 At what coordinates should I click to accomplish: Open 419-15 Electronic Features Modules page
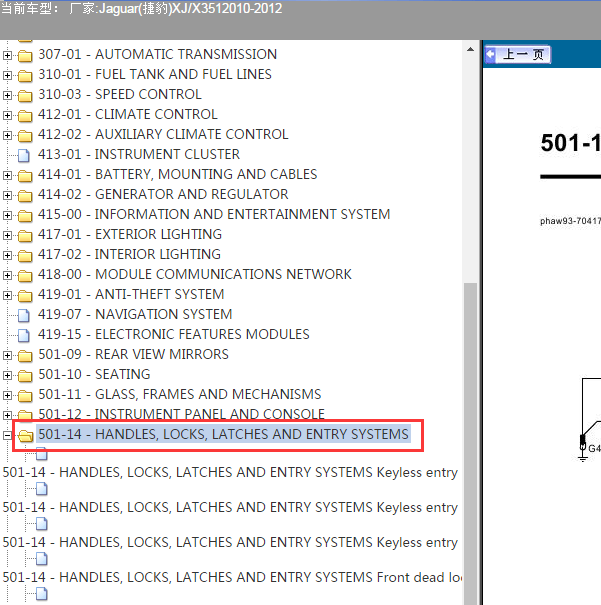coord(174,335)
